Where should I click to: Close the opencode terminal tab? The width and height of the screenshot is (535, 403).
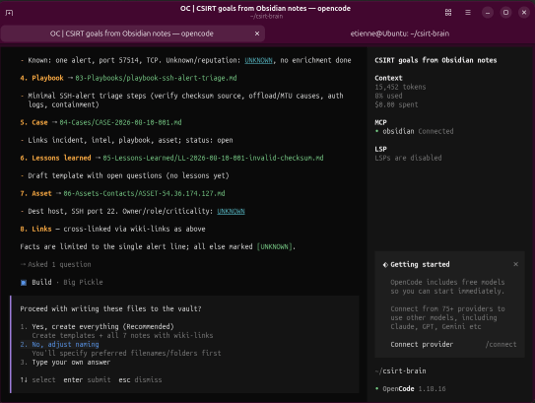pyautogui.click(x=257, y=33)
